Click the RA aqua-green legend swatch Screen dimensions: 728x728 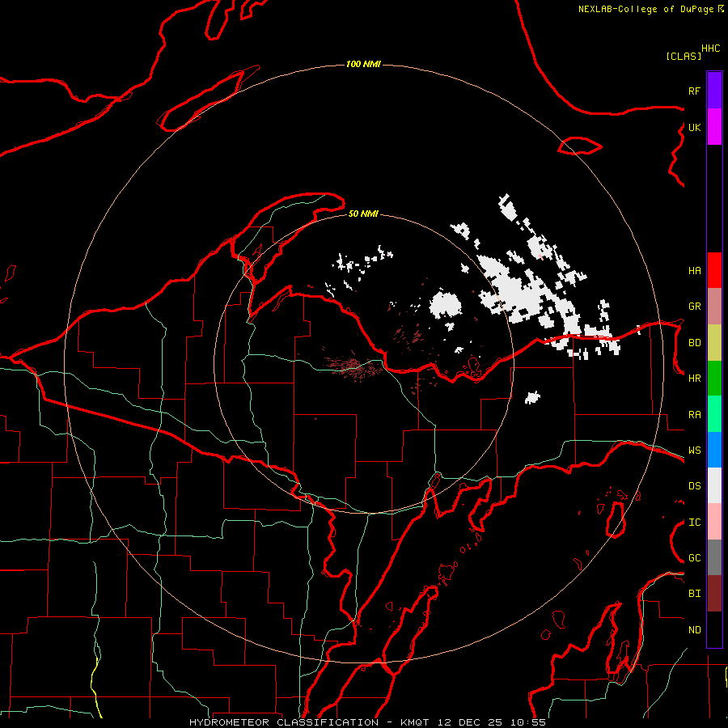coord(714,414)
